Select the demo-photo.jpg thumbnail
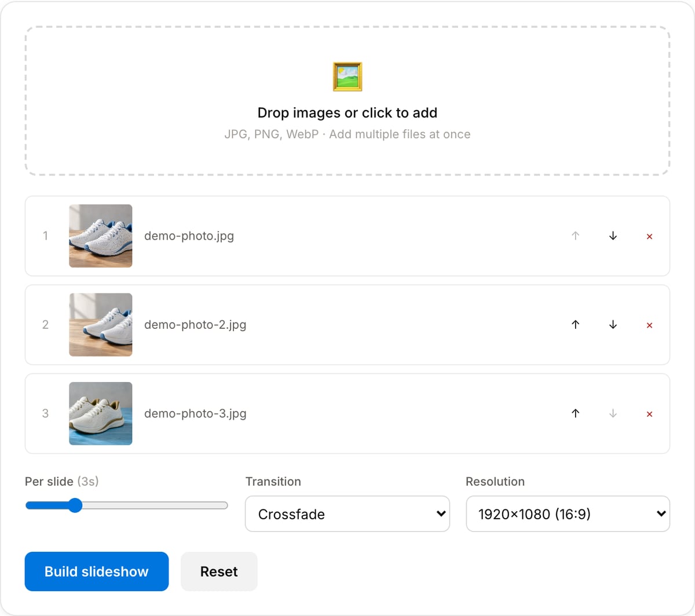Viewport: 695px width, 616px height. pos(101,236)
